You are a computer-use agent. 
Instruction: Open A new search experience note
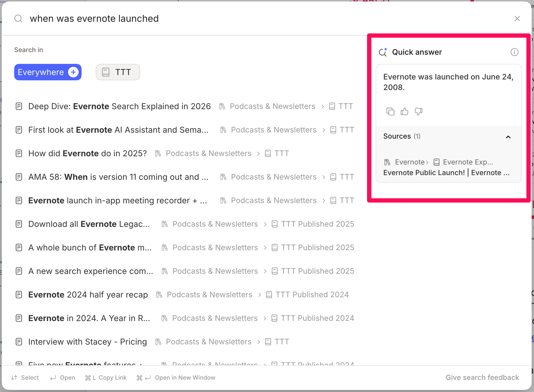tap(91, 271)
